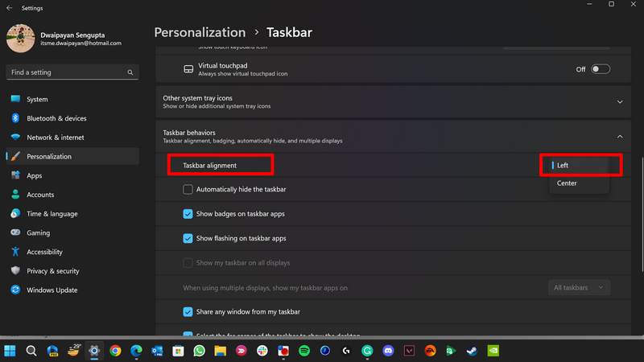The height and width of the screenshot is (362, 644).
Task: Open WhatsApp from the taskbar
Action: point(199,351)
